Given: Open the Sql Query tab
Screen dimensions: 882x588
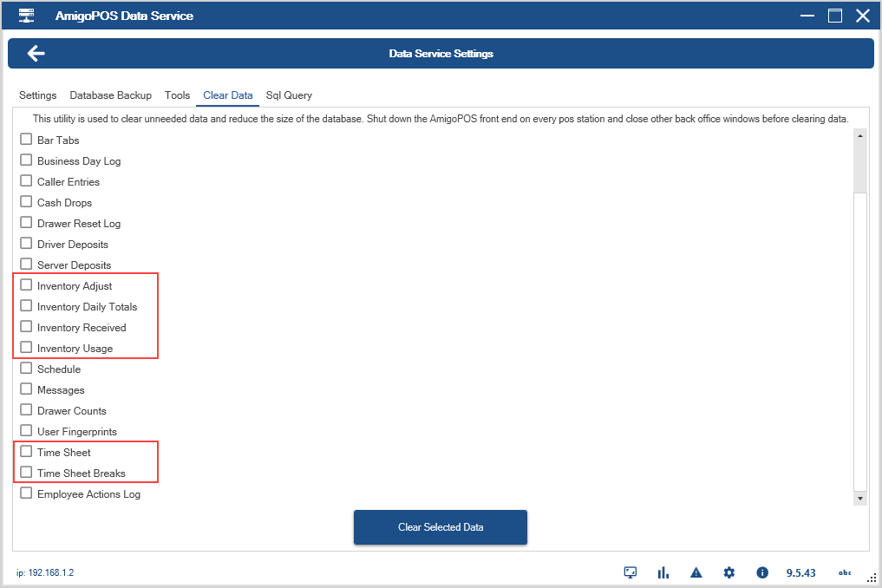Looking at the screenshot, I should pos(289,95).
